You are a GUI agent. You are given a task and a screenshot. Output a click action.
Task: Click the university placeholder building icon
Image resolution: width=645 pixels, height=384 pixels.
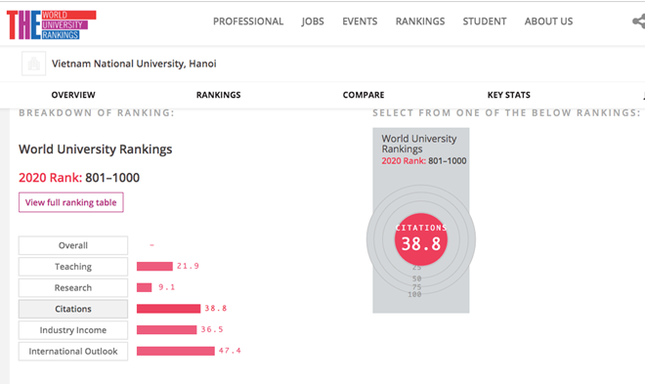34,64
